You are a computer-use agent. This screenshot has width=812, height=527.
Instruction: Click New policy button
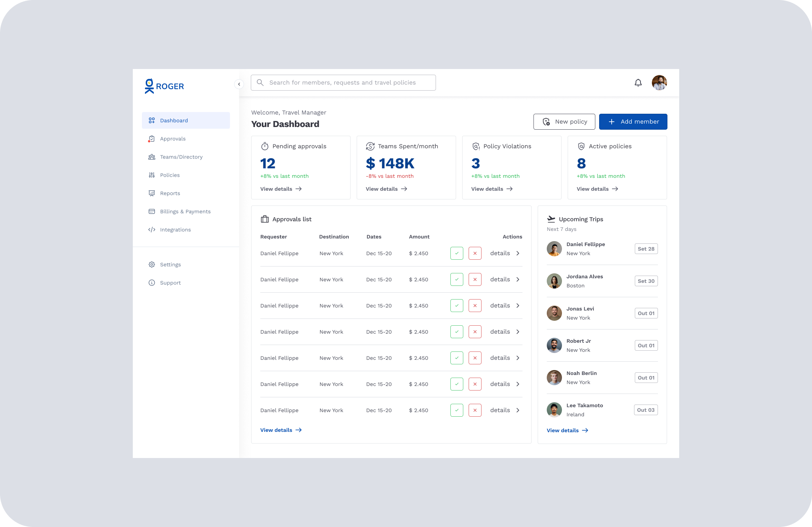564,122
